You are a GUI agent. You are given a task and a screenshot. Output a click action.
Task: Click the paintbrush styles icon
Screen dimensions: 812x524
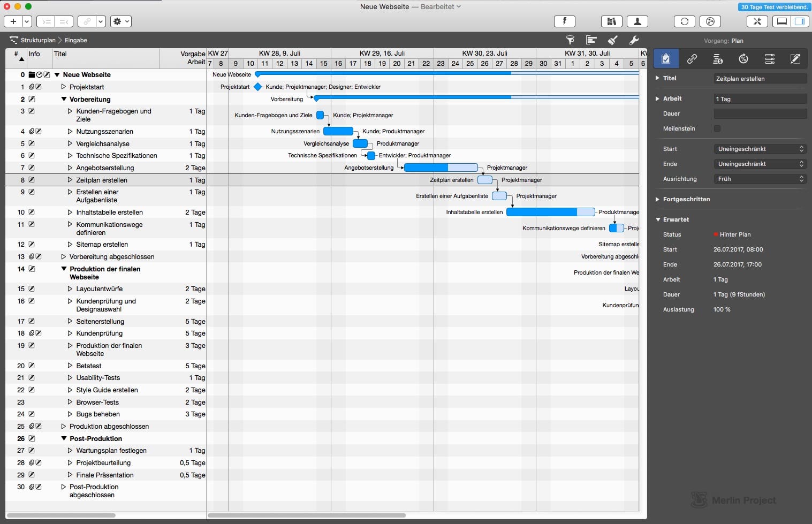click(x=613, y=40)
